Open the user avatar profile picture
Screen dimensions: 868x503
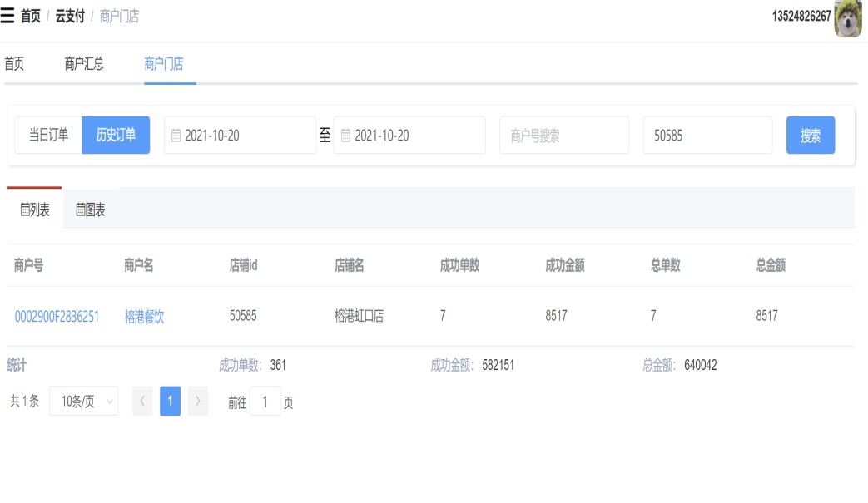848,17
